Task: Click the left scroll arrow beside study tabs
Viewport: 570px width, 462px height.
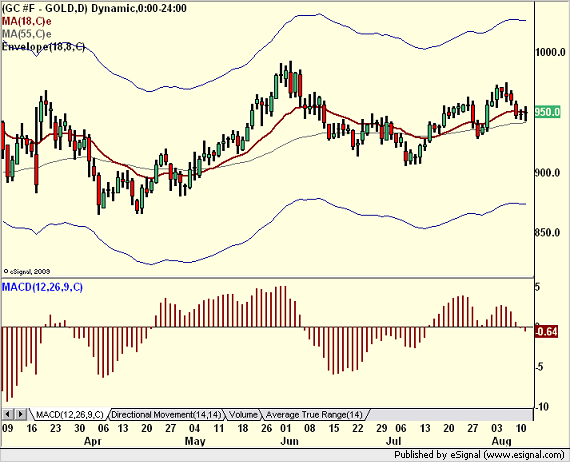Action: [8, 414]
